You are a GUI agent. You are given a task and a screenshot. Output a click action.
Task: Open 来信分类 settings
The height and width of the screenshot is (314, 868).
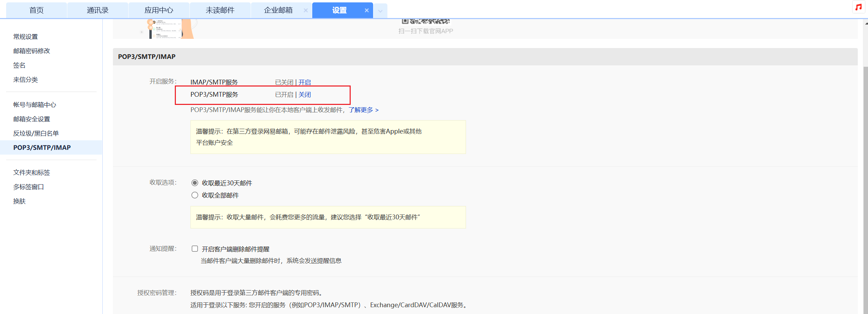point(26,79)
